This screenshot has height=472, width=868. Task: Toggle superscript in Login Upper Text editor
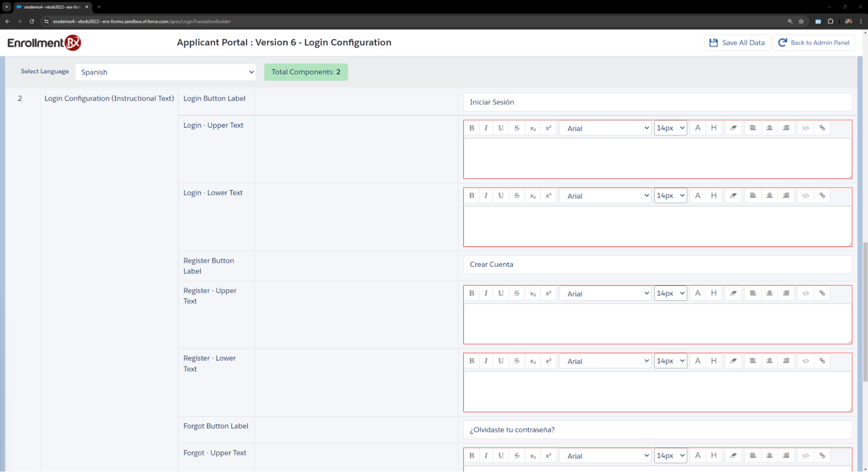(x=548, y=128)
